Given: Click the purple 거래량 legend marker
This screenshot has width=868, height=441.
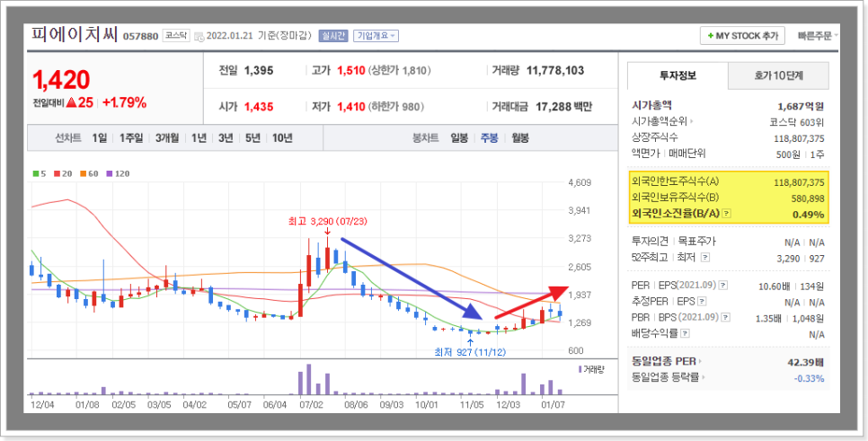Looking at the screenshot, I should pyautogui.click(x=580, y=369).
